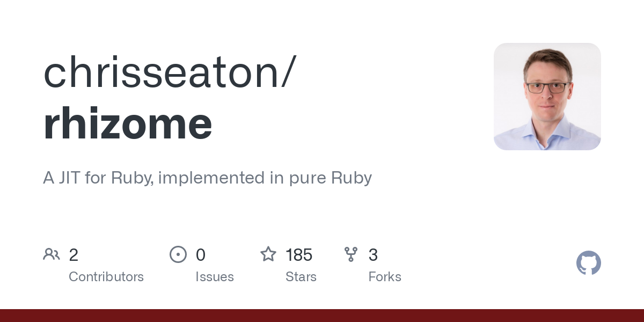Click the fork count number 3
644x322 pixels.
point(373,255)
